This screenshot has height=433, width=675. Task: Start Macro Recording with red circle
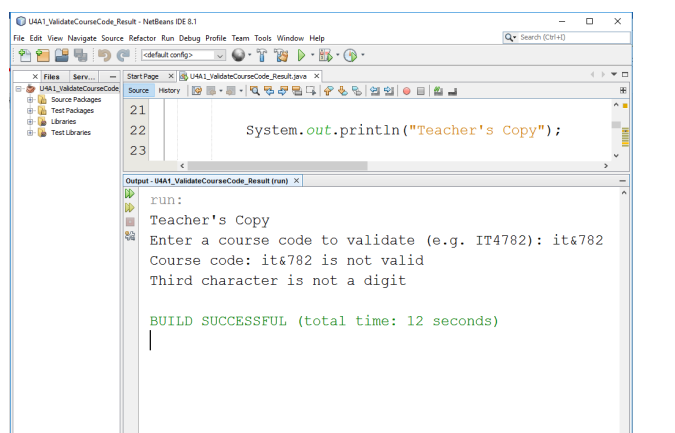point(406,91)
